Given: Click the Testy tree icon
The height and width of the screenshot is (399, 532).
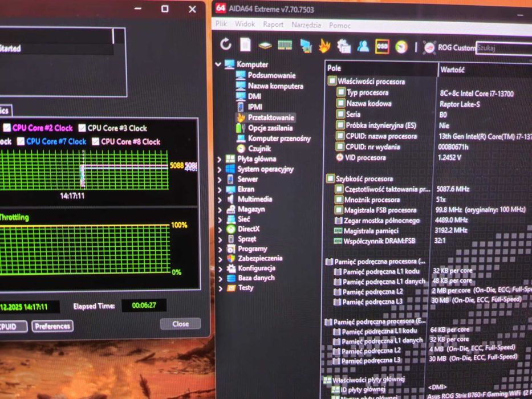Looking at the screenshot, I should coord(232,288).
